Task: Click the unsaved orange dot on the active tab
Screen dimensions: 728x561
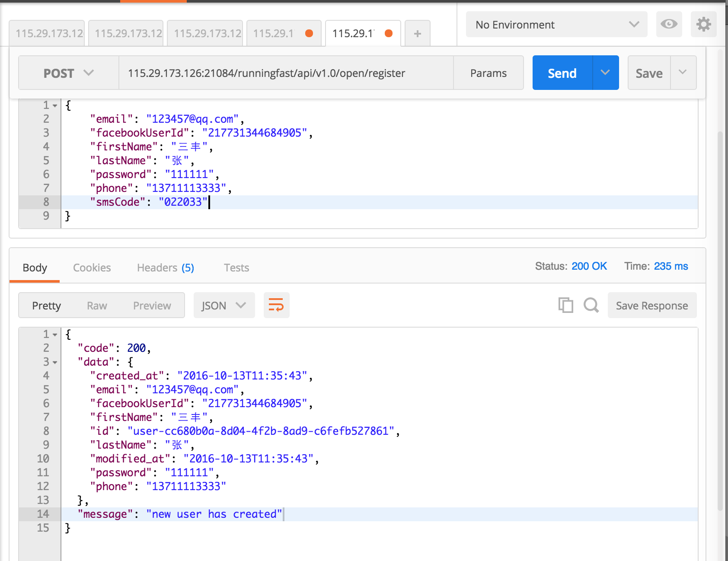Action: [x=389, y=33]
